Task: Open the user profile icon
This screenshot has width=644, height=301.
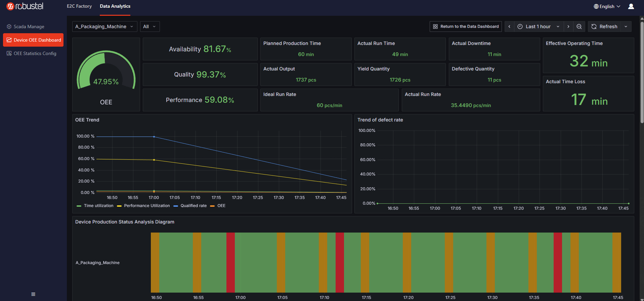Action: [631, 6]
